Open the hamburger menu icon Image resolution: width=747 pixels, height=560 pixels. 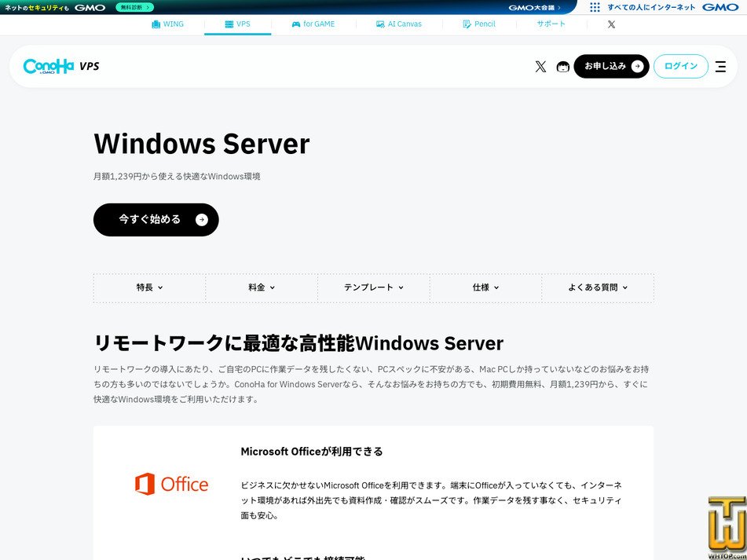coord(720,67)
